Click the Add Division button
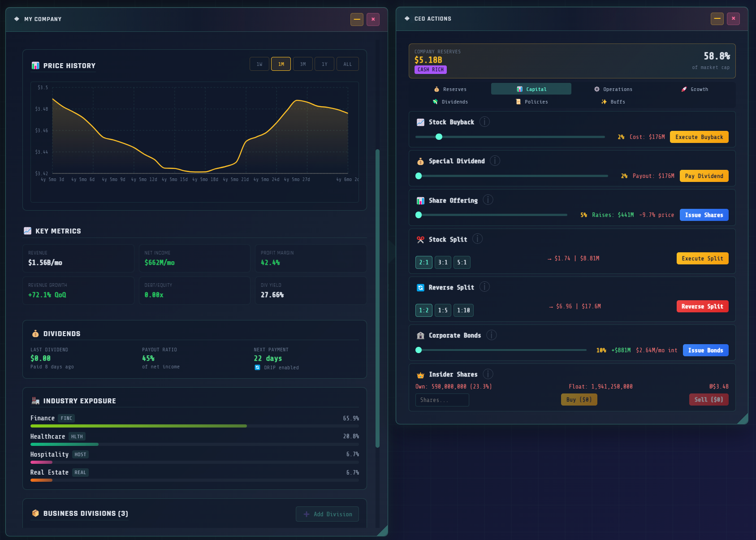Image resolution: width=756 pixels, height=540 pixels. pos(327,514)
